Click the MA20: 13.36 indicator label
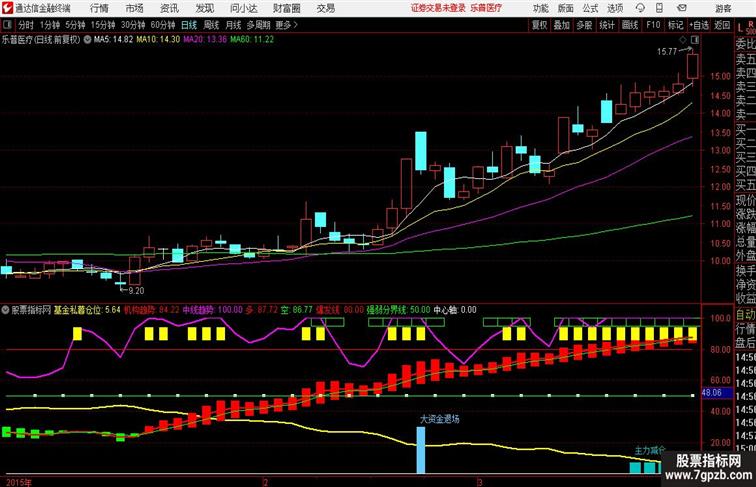Image resolution: width=756 pixels, height=487 pixels. click(x=205, y=40)
